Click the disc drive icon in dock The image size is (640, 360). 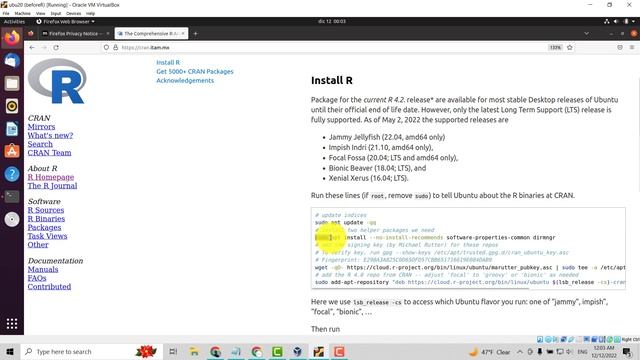click(x=12, y=219)
